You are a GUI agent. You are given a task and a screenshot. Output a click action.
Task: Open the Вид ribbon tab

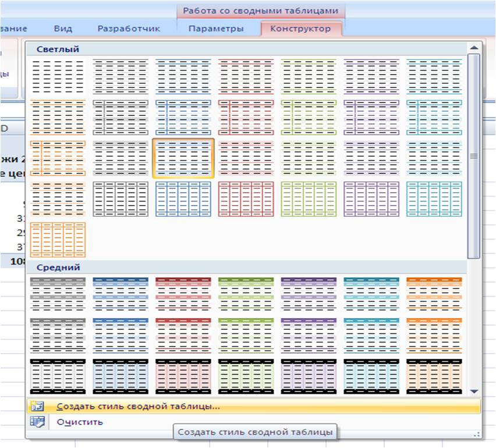[63, 29]
